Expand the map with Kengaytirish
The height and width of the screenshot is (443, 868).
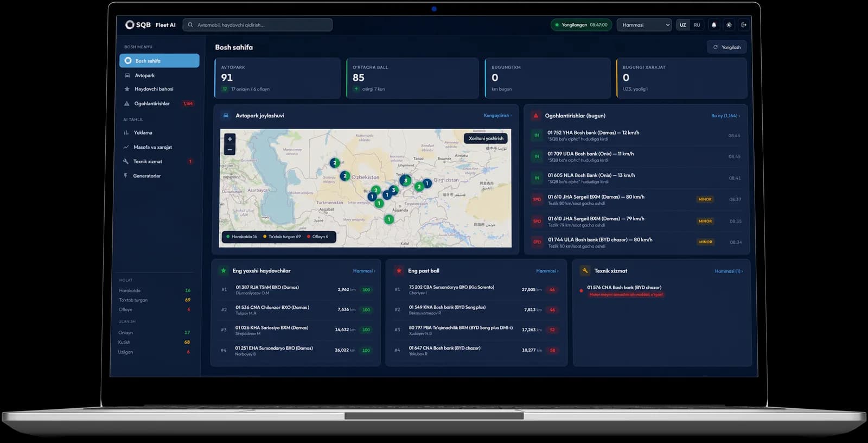[497, 116]
